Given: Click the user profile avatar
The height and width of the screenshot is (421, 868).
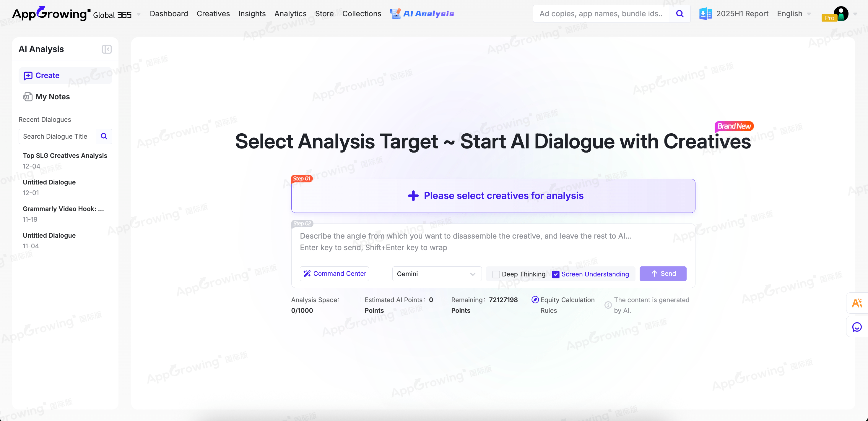Looking at the screenshot, I should pyautogui.click(x=841, y=14).
